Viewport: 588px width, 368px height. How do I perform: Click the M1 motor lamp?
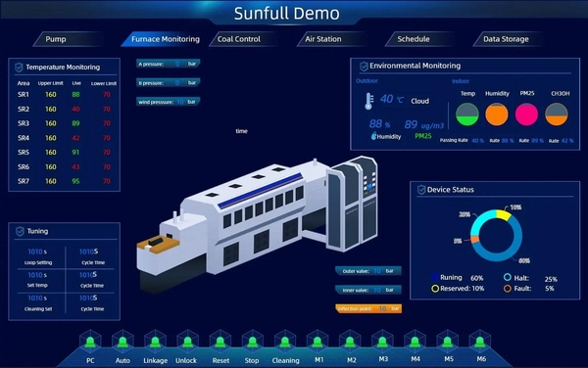pos(318,342)
